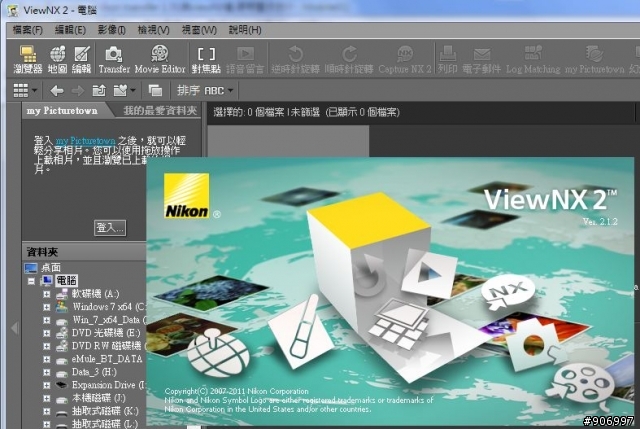The image size is (640, 429).
Task: Go forward with the right arrow
Action: [78, 90]
